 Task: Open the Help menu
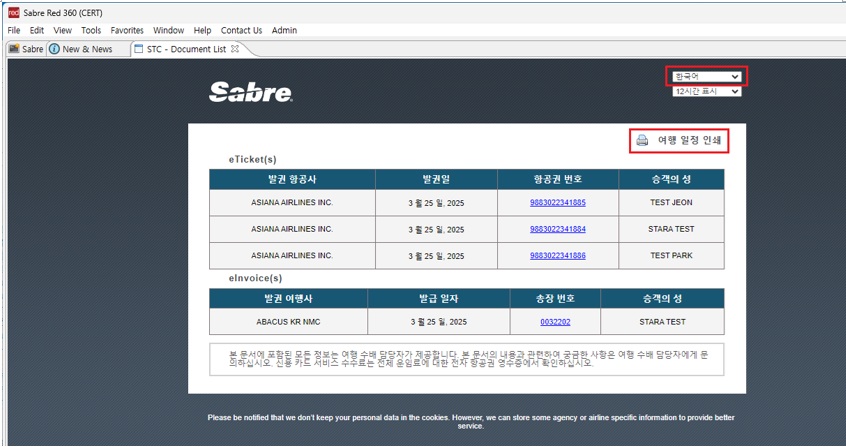[x=202, y=30]
